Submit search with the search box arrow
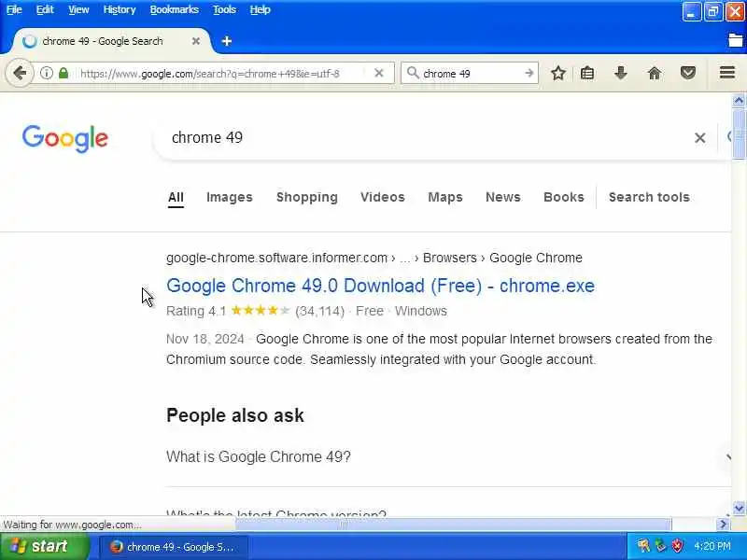This screenshot has height=560, width=747. pos(529,73)
